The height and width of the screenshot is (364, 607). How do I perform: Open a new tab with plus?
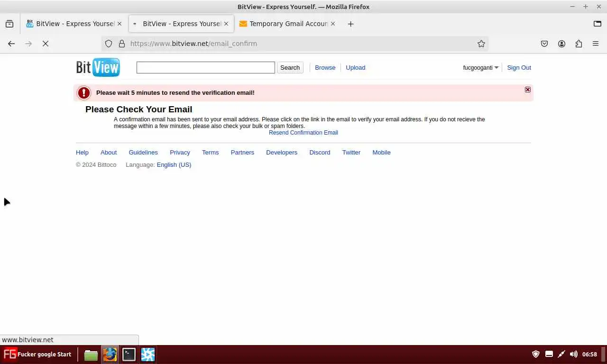coord(350,24)
